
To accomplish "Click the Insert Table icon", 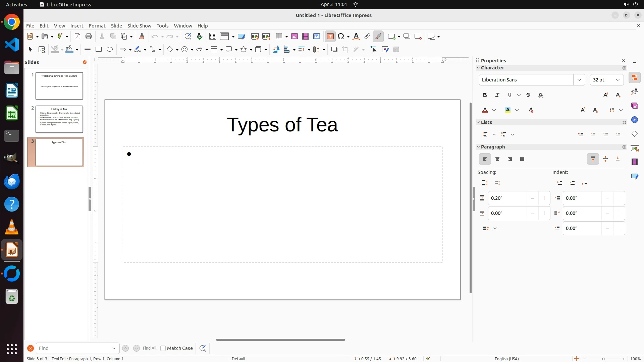I will tap(279, 37).
